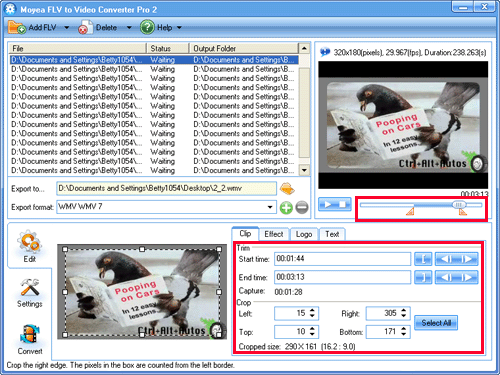Click the video info icon above preview

pos(325,52)
